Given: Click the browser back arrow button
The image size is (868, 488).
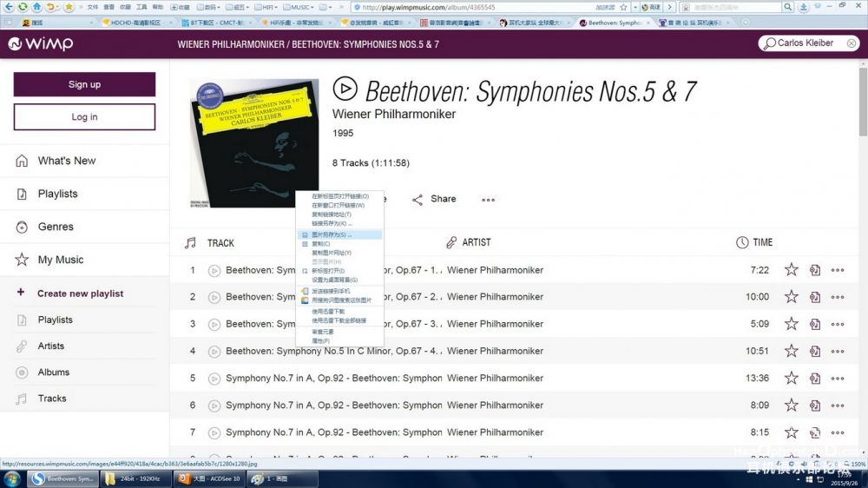Looking at the screenshot, I should tap(9, 7).
